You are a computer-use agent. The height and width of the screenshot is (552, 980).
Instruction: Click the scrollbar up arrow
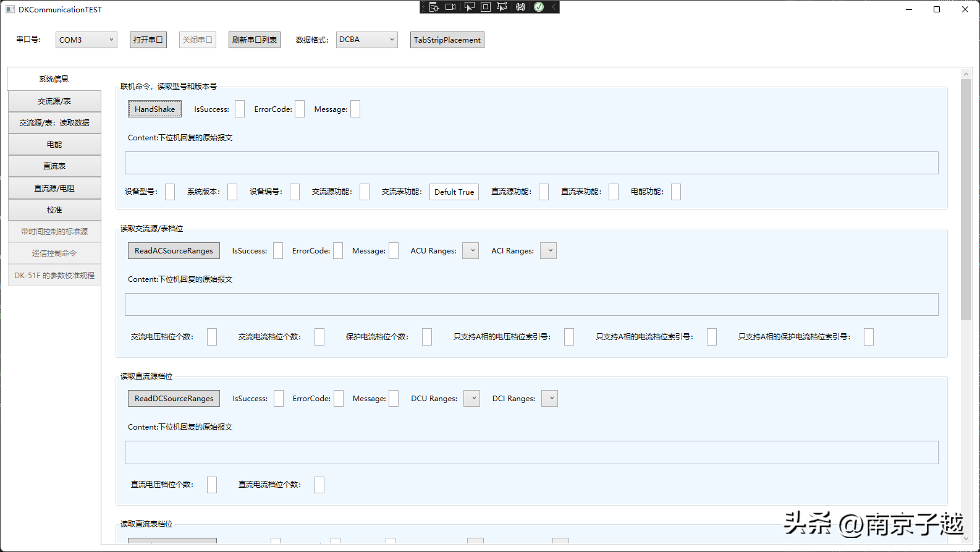pyautogui.click(x=966, y=74)
